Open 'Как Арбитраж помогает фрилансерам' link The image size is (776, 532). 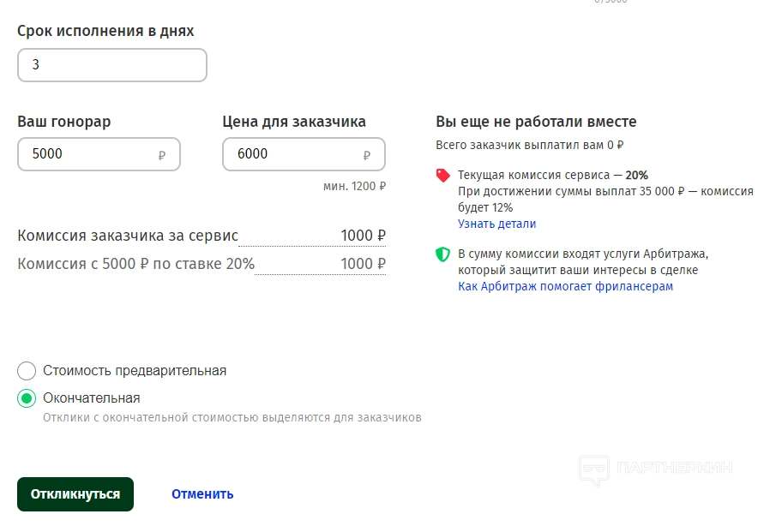pyautogui.click(x=565, y=286)
